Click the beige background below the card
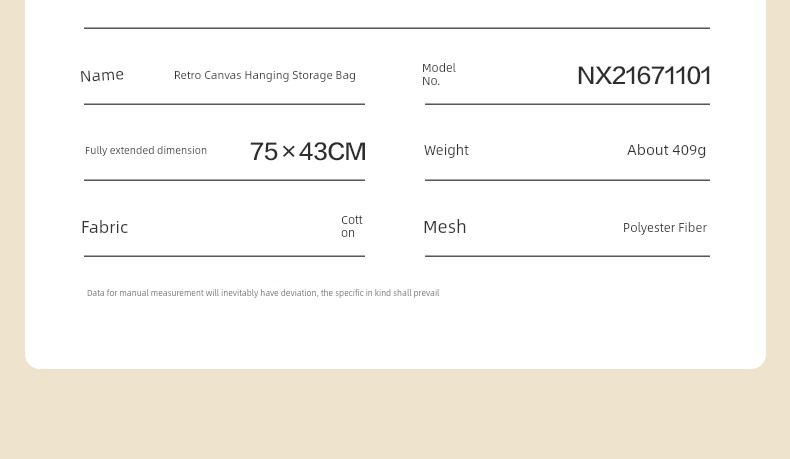Screen dimensions: 790x459 pos(395,416)
